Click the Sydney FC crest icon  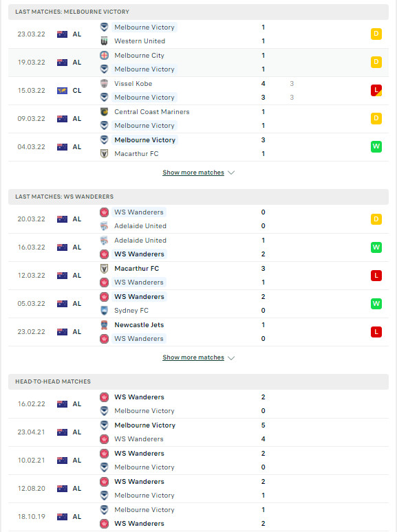pos(105,311)
